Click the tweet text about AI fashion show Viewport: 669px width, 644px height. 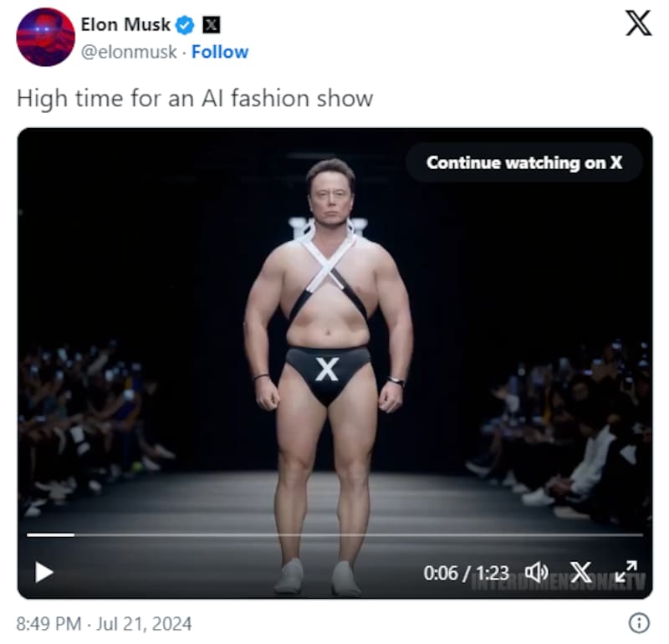click(x=195, y=99)
